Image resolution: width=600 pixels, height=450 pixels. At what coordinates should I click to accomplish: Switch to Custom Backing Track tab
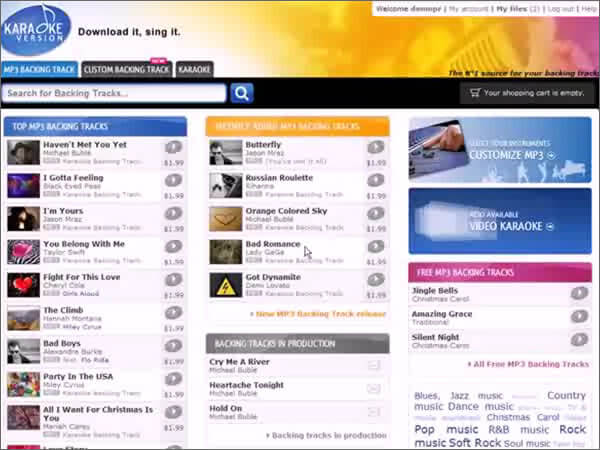tap(127, 70)
